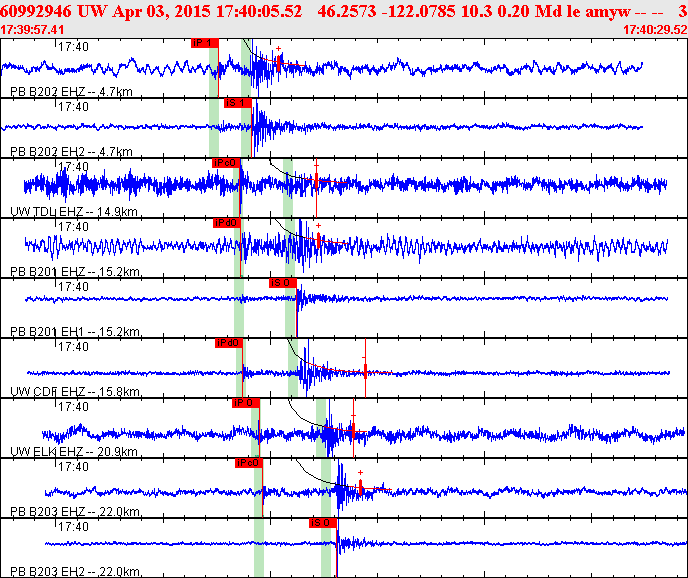Click the label 'PB B201 EHZ -- 15.2km'
This screenshot has width=688, height=578.
[x=75, y=272]
